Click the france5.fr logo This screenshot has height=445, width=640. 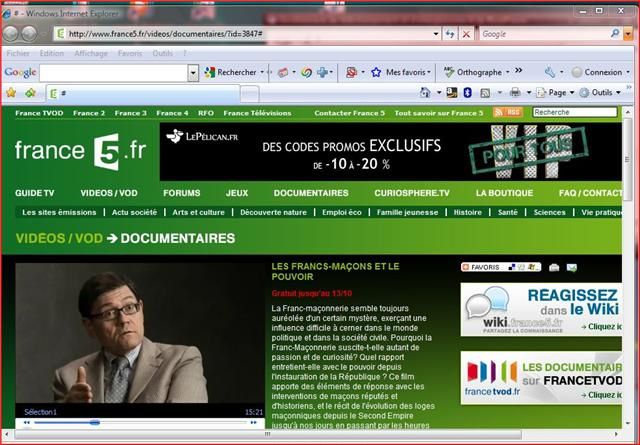80,151
